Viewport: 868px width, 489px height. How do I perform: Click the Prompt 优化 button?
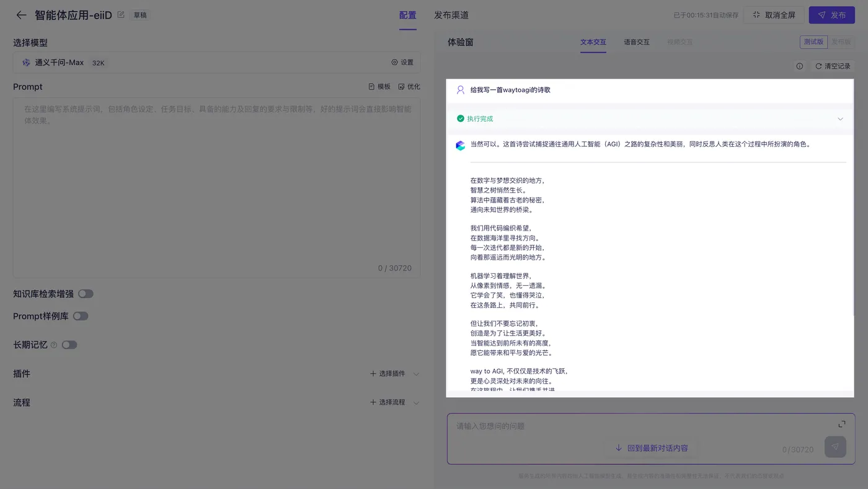point(409,87)
